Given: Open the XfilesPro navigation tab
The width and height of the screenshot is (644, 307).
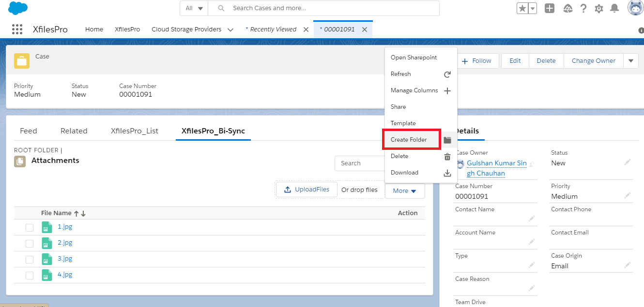Looking at the screenshot, I should pos(127,29).
